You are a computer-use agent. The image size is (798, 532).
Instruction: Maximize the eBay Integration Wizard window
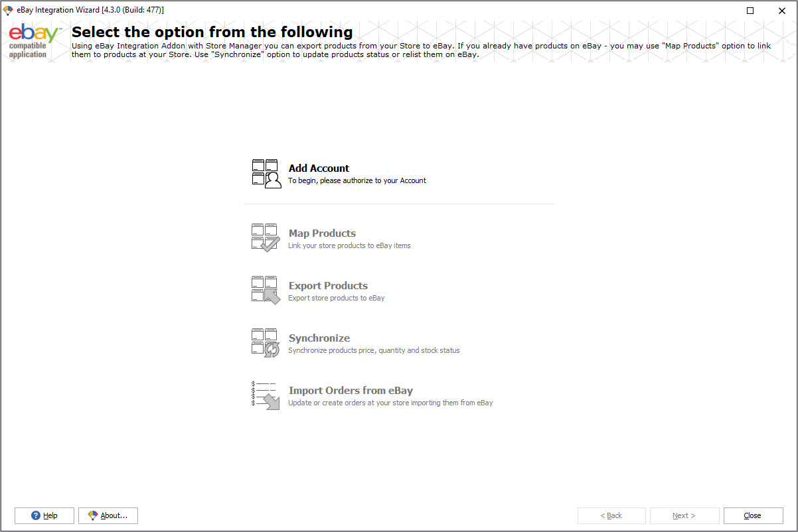750,10
